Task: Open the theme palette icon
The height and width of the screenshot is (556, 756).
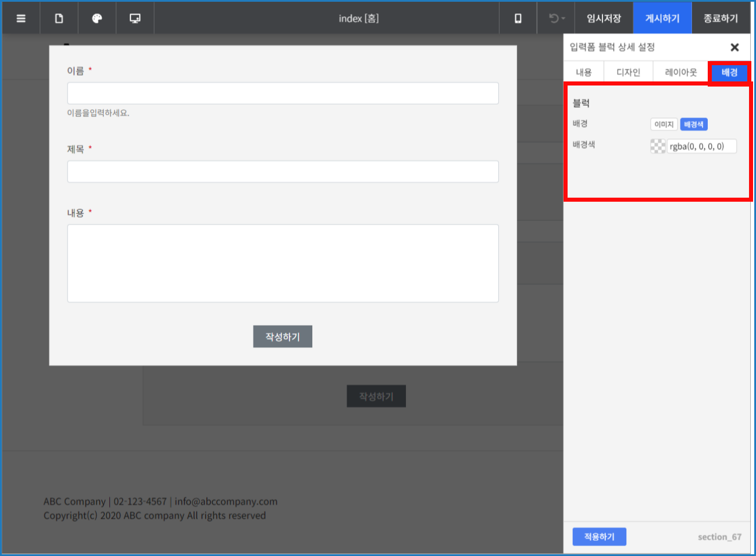Action: tap(97, 17)
